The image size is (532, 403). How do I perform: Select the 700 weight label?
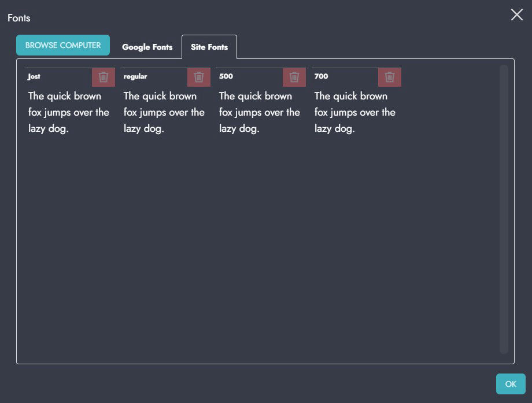[x=322, y=76]
